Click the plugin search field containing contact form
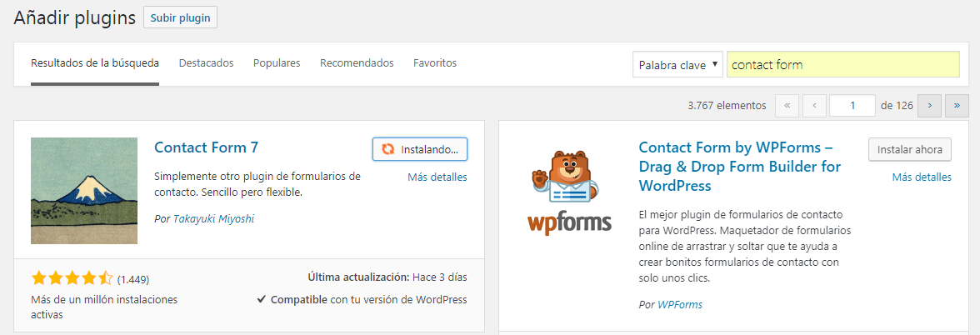Image resolution: width=980 pixels, height=335 pixels. 843,64
